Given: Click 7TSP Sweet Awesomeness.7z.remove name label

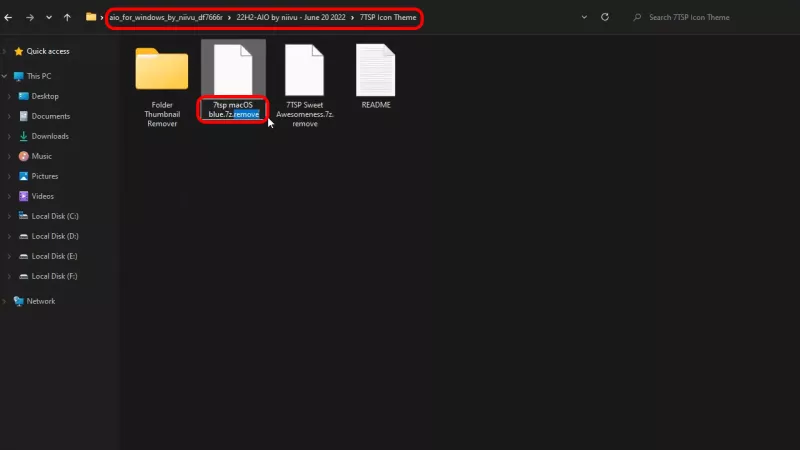Looking at the screenshot, I should [x=305, y=114].
